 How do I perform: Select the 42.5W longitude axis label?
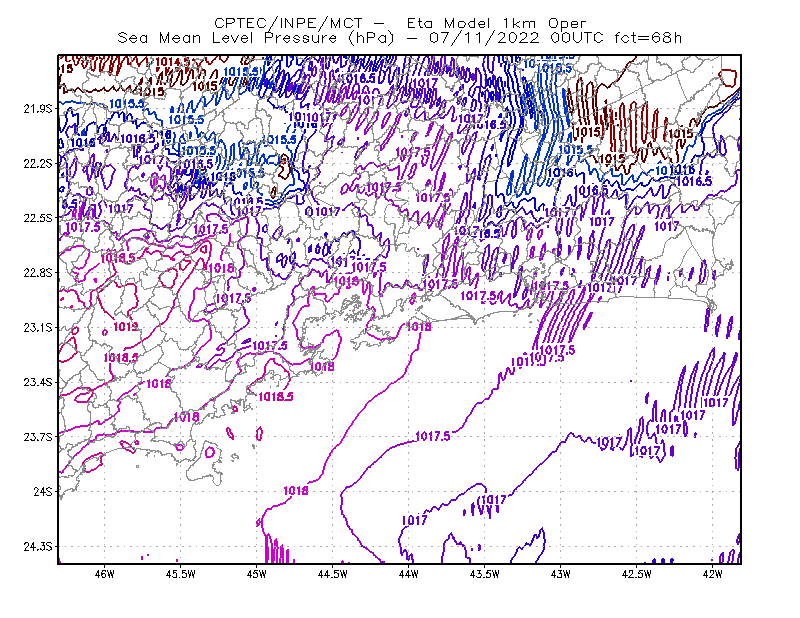(637, 574)
